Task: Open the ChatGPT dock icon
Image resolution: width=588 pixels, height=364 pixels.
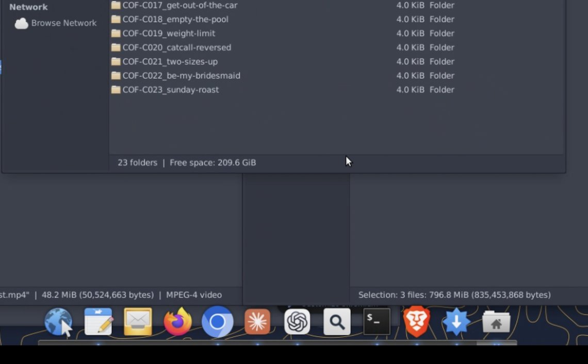Action: point(297,322)
